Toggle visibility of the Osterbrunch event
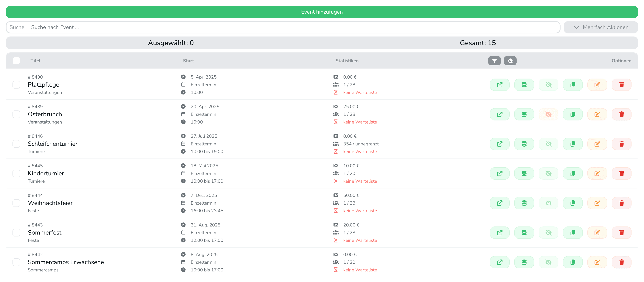Viewport: 644px width, 282px height. (548, 114)
